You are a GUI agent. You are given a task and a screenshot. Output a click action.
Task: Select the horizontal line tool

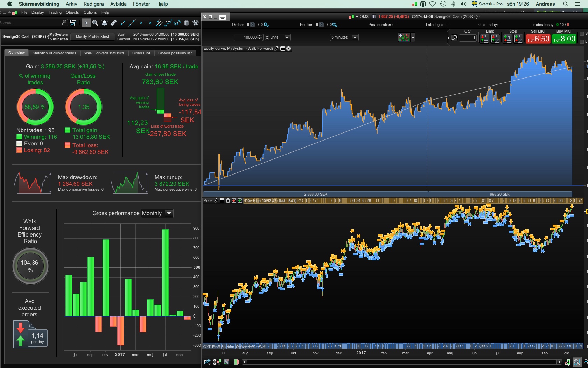point(141,23)
